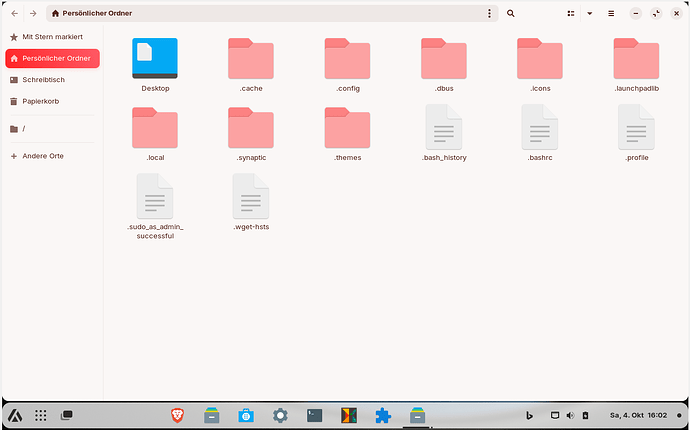Open Andere Orte in sidebar
Image resolution: width=690 pixels, height=430 pixels.
tap(52, 156)
